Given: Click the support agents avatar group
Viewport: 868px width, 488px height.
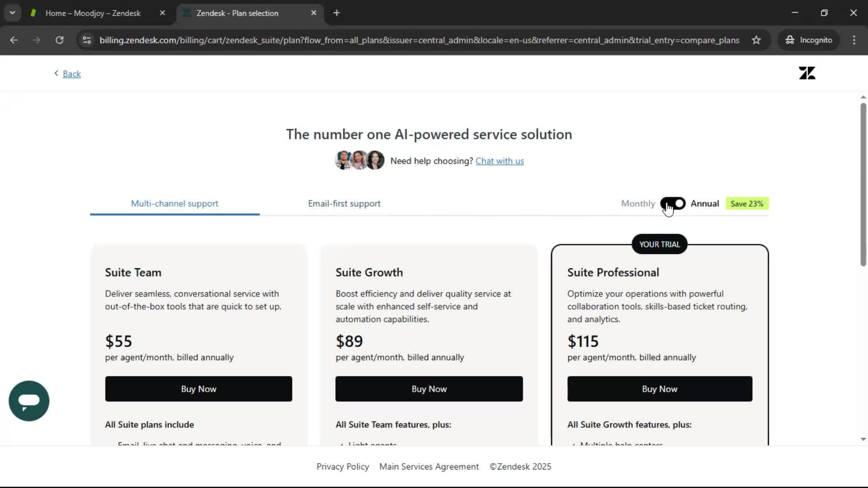Looking at the screenshot, I should pyautogui.click(x=360, y=160).
